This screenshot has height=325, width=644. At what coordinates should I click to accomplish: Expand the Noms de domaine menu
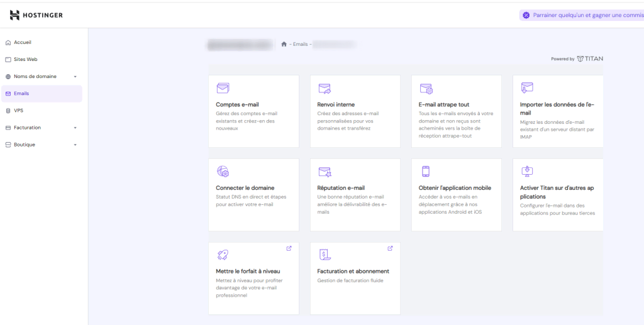[75, 77]
